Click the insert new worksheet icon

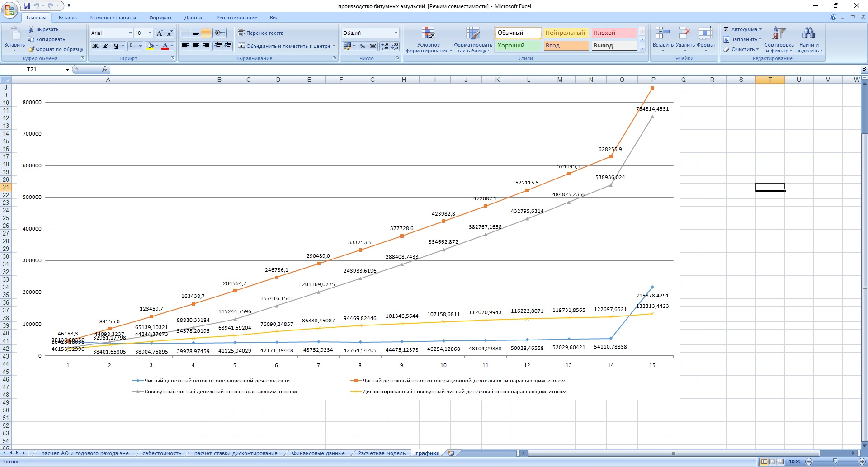(451, 453)
